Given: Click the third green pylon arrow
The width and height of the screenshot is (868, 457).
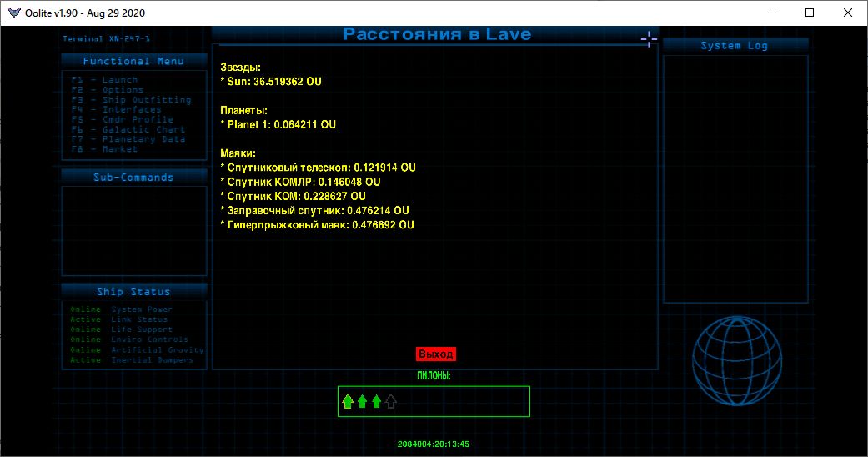Looking at the screenshot, I should pyautogui.click(x=376, y=402).
